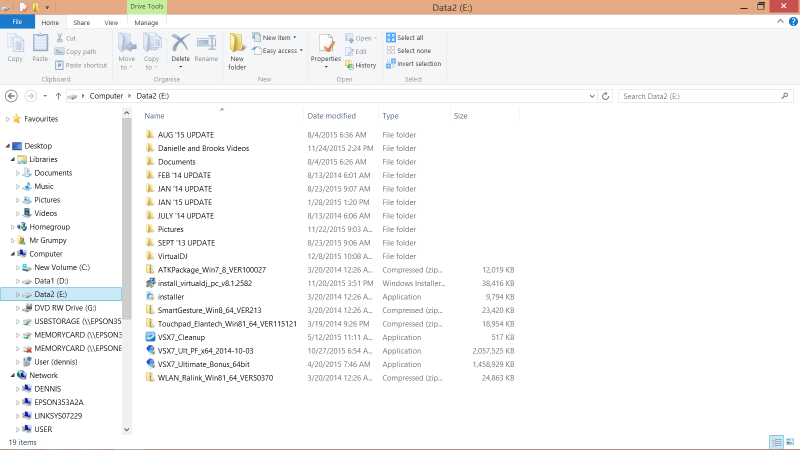Viewport: 800px width, 450px height.
Task: Switch to details view in status bar
Action: (776, 442)
